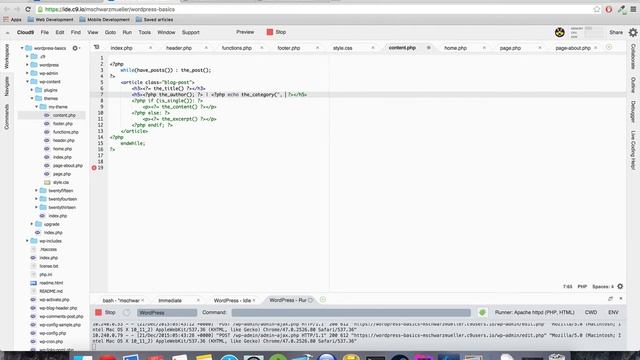Click the error marker on line 19
Screen dimensions: 640x360
coord(94,168)
